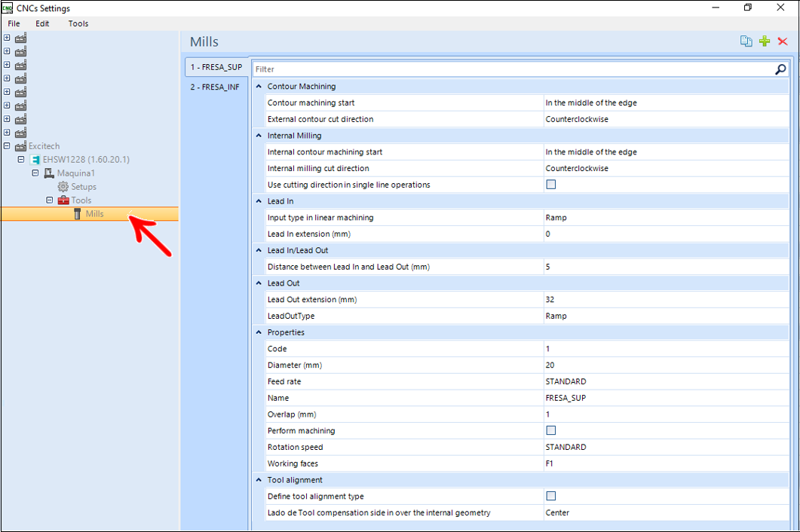
Task: Click External contour cut direction Counterclockwise value
Action: click(x=666, y=119)
